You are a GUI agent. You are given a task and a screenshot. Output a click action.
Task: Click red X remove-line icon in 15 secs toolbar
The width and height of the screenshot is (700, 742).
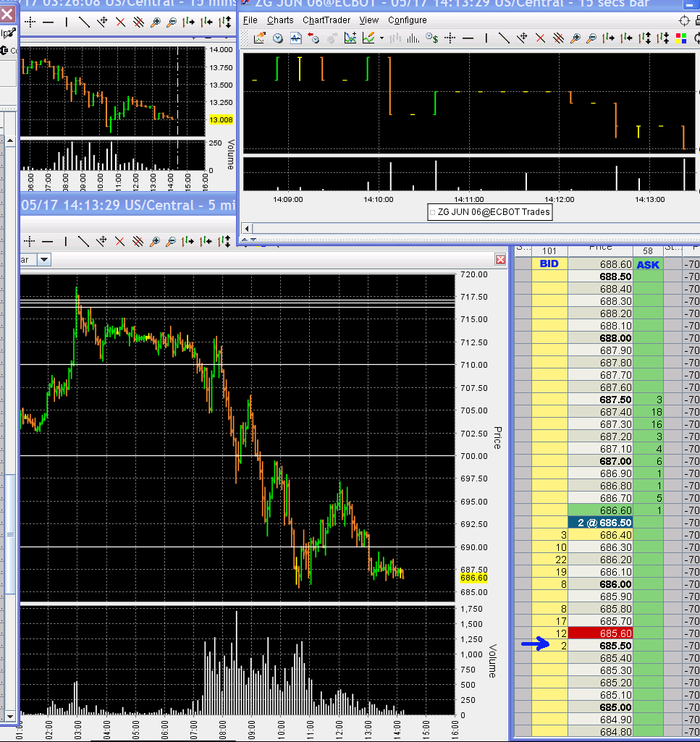click(540, 38)
